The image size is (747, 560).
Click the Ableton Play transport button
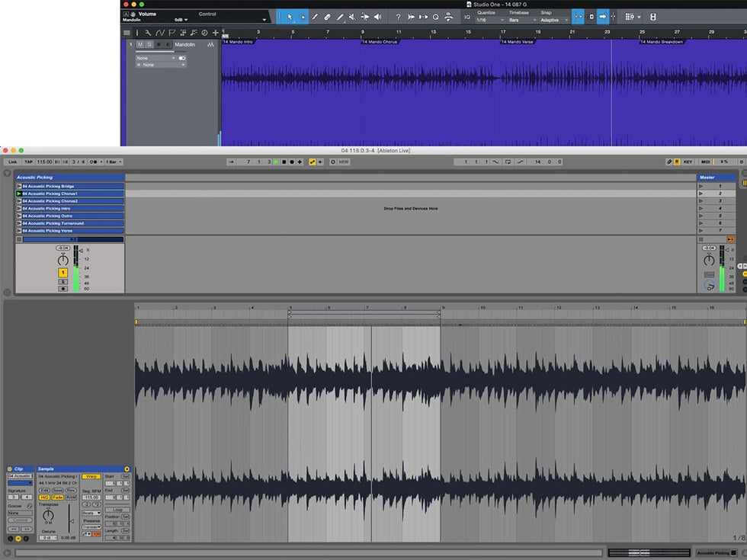pos(276,162)
